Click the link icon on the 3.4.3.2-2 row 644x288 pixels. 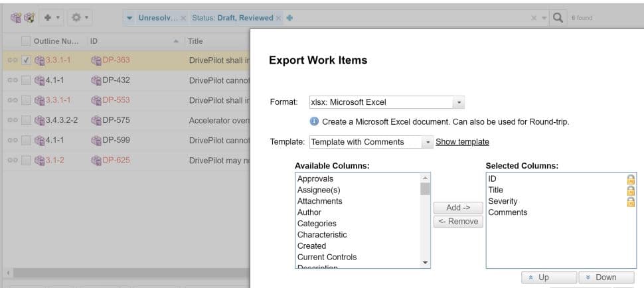11,120
